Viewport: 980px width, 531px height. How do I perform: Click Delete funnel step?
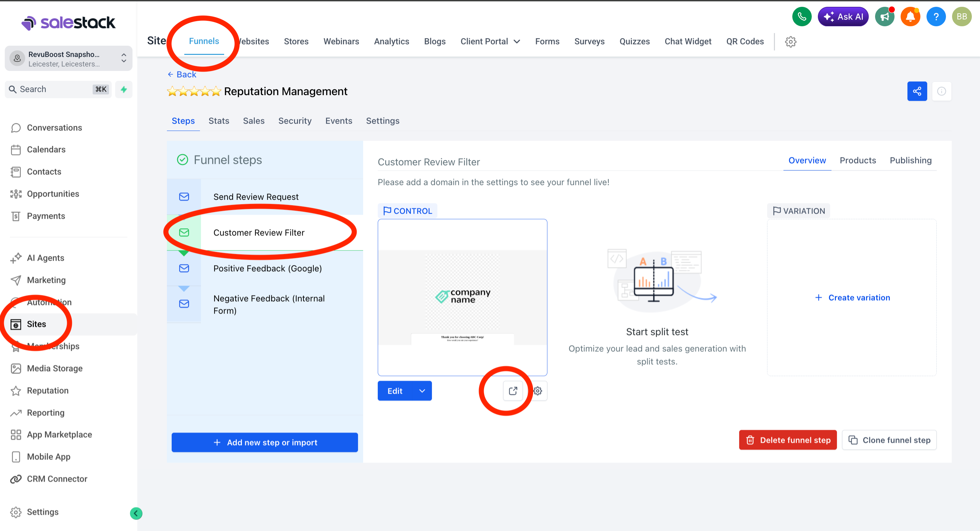[x=788, y=440]
